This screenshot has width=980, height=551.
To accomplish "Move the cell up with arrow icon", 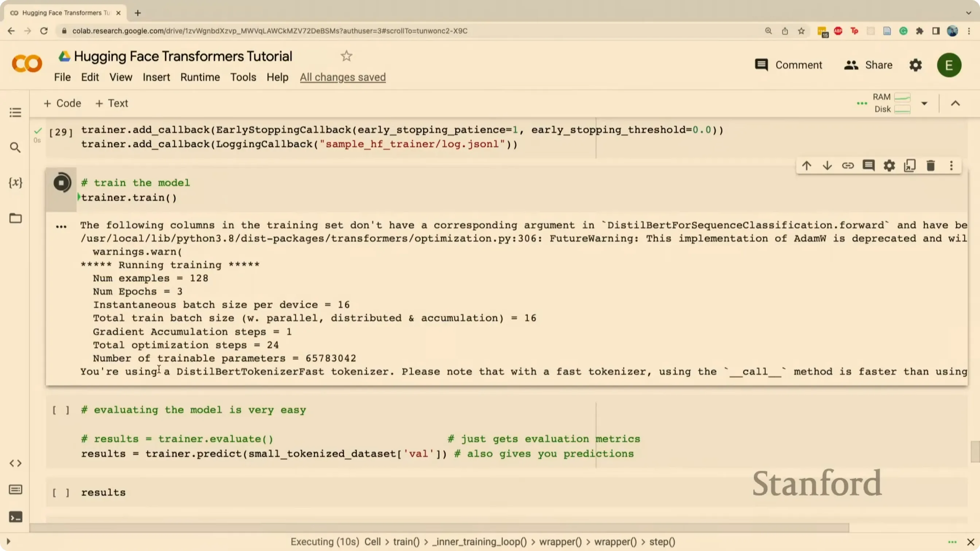I will pos(806,165).
